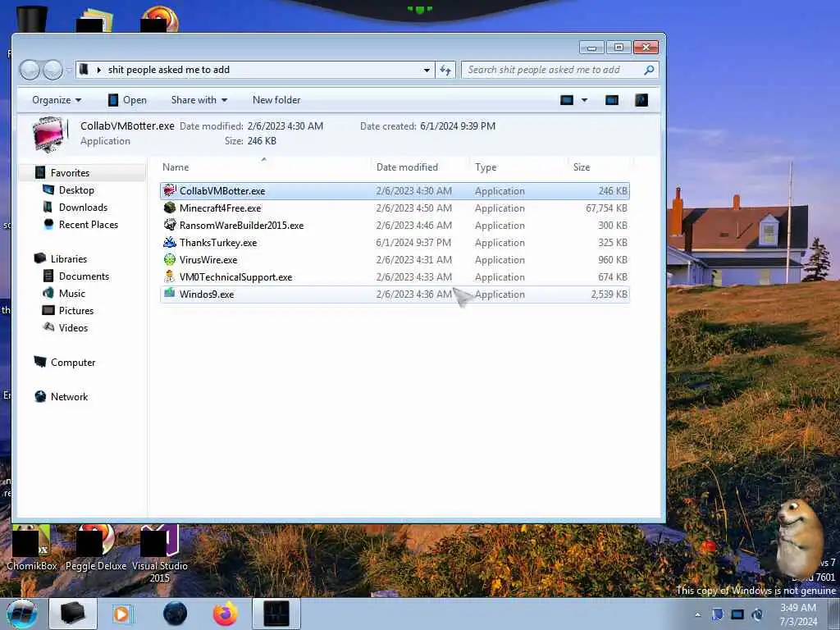Select the VM0TechnicalSupport.exe file icon
This screenshot has height=630, width=840.
pyautogui.click(x=170, y=276)
